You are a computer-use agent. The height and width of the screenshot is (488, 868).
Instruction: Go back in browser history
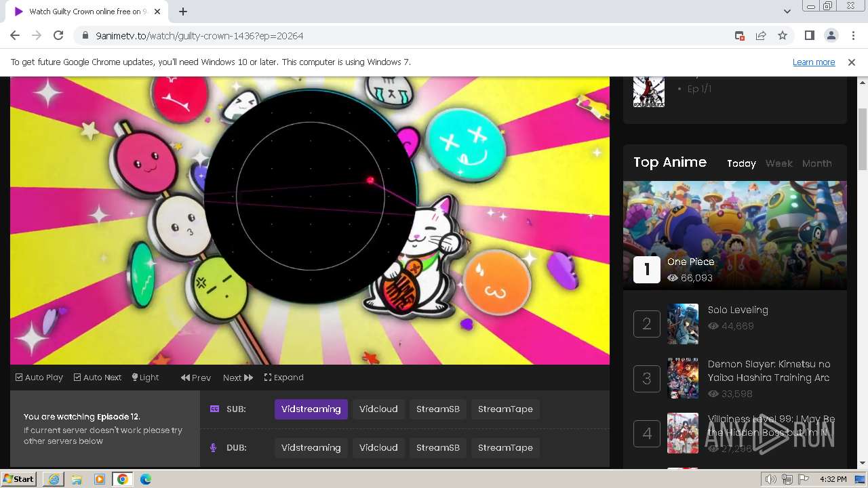point(15,36)
